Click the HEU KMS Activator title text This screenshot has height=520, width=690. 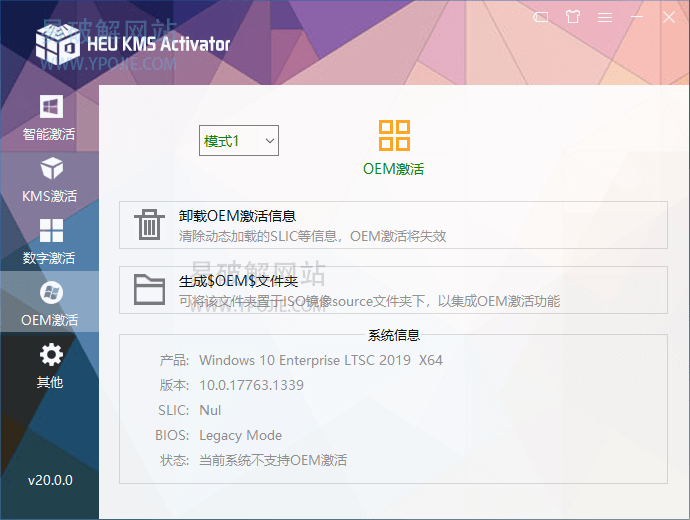(x=158, y=44)
